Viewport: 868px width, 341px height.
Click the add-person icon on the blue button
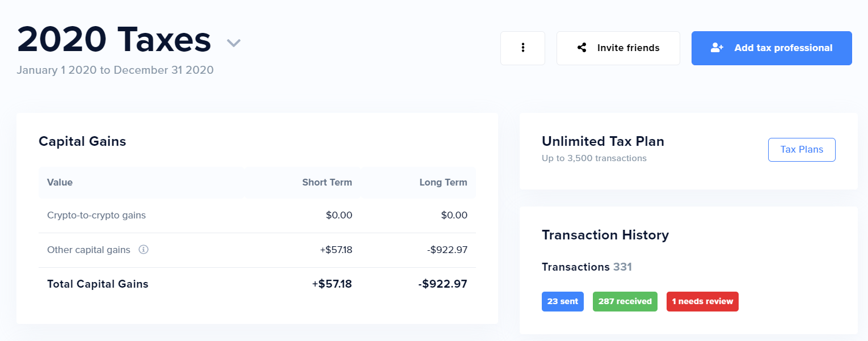click(x=717, y=48)
